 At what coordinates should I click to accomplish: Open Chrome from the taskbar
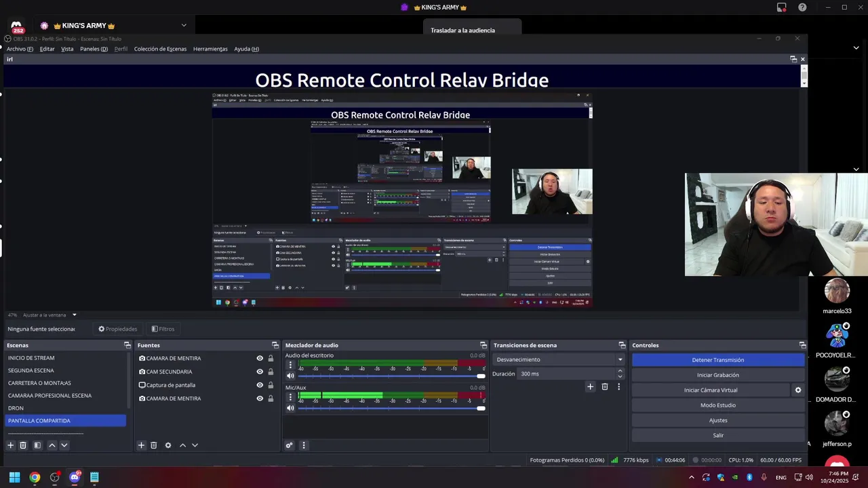click(35, 477)
